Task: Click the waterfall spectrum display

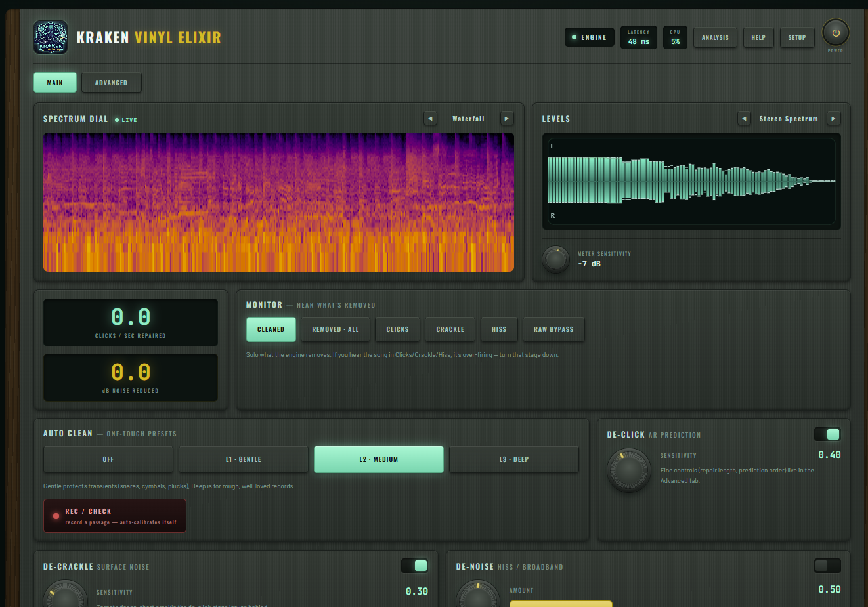Action: pos(278,202)
